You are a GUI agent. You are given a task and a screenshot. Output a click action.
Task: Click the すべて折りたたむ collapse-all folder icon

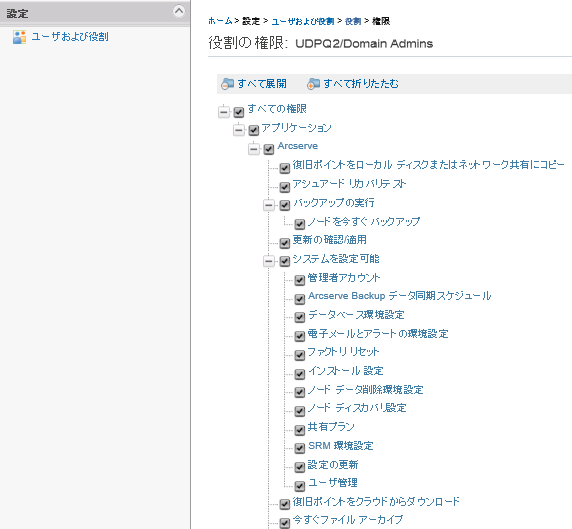coord(313,84)
